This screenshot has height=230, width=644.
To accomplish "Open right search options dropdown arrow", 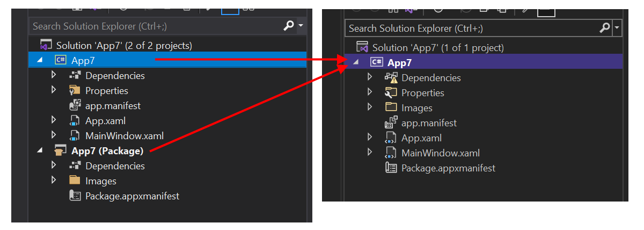I will 617,28.
